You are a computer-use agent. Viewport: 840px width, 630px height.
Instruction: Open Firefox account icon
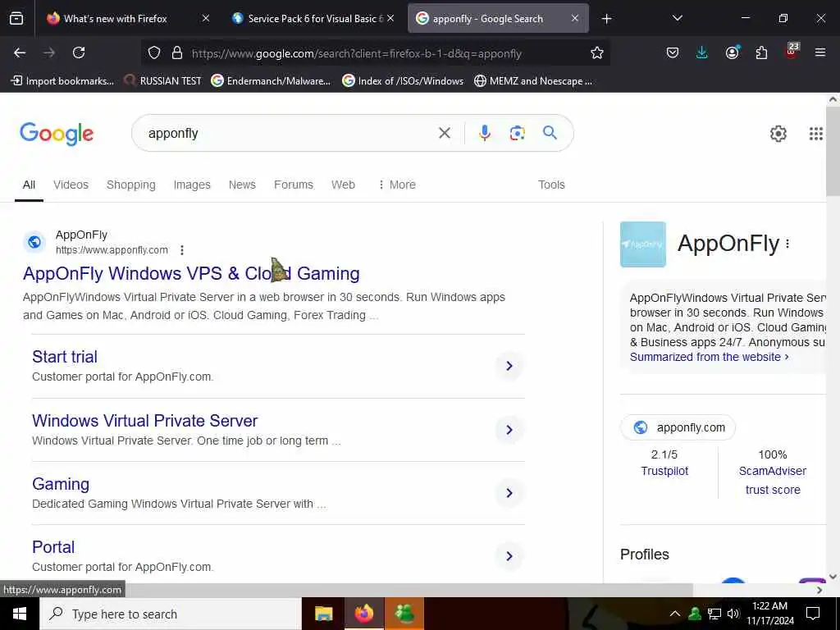(732, 52)
